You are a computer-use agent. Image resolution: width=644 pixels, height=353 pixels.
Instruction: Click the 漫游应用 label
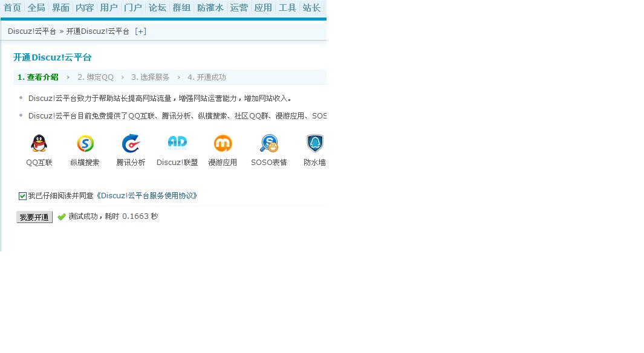tap(223, 163)
